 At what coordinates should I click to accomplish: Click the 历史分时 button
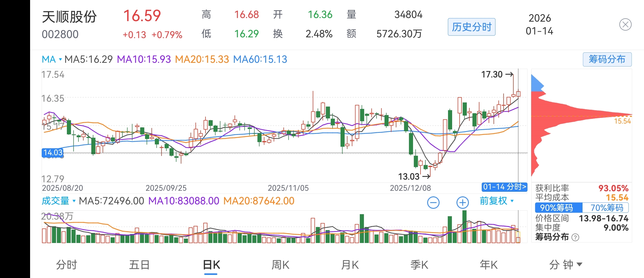(471, 27)
